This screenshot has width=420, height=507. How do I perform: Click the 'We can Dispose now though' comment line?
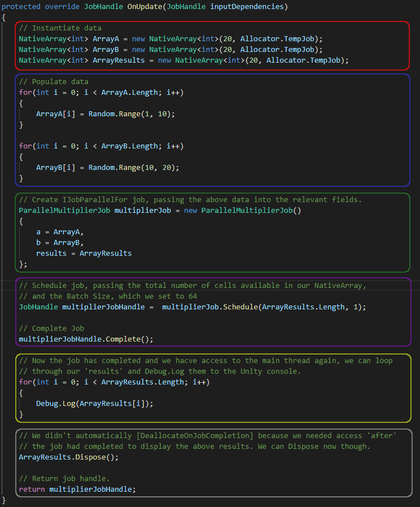click(x=194, y=446)
